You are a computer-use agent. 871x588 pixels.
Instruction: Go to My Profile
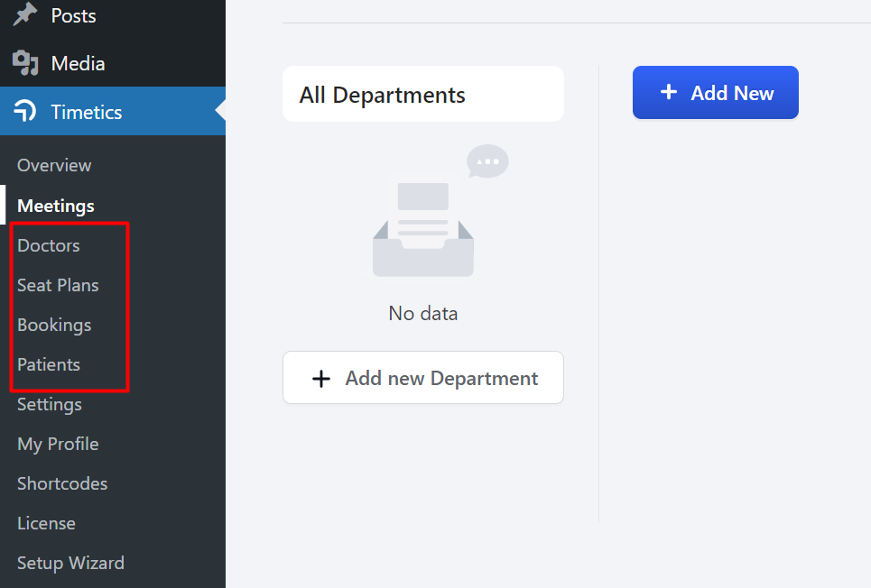59,445
